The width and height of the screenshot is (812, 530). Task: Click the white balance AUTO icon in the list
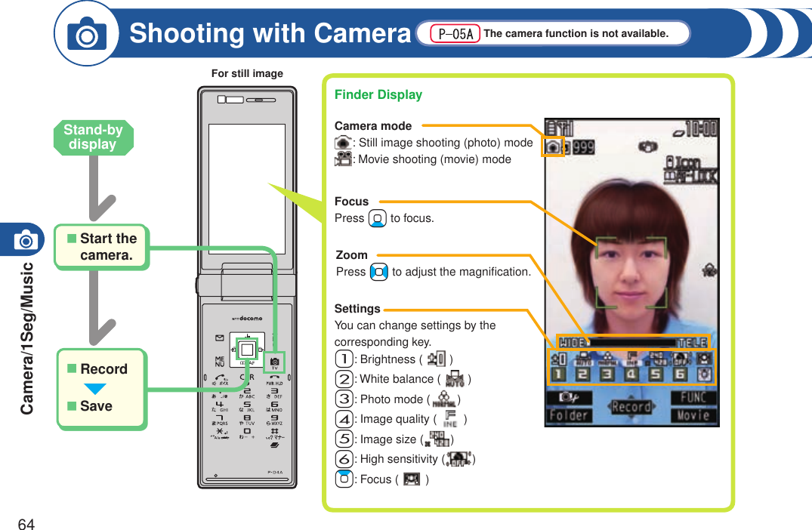pyautogui.click(x=455, y=379)
